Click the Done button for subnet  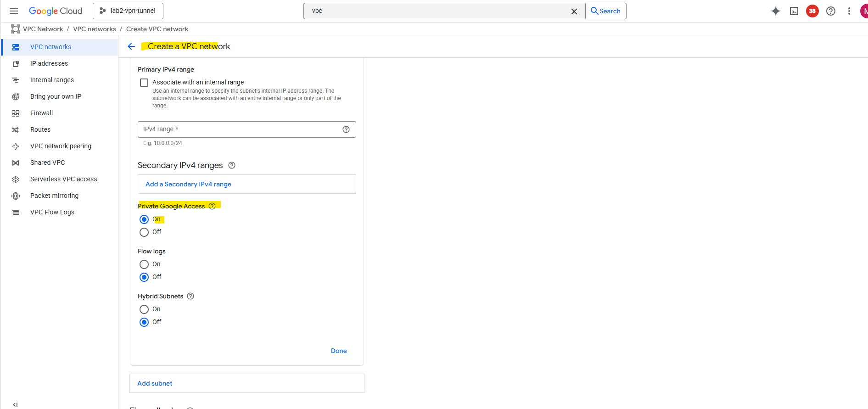339,351
